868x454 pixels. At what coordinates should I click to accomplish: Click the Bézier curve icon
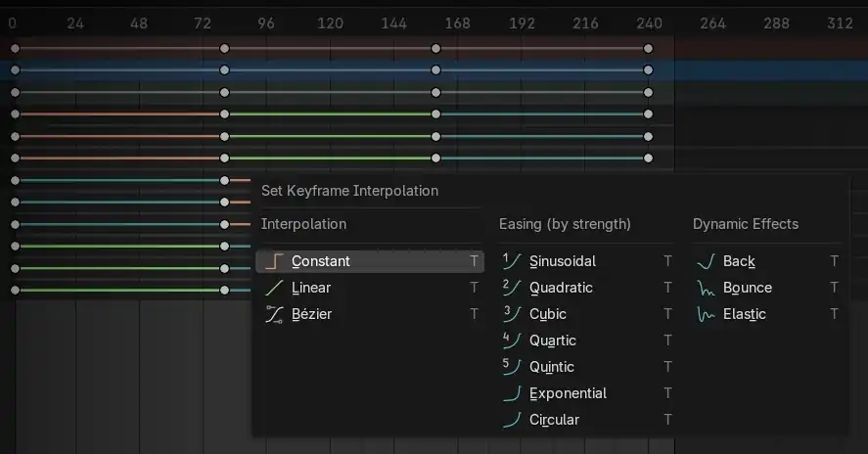tap(275, 314)
